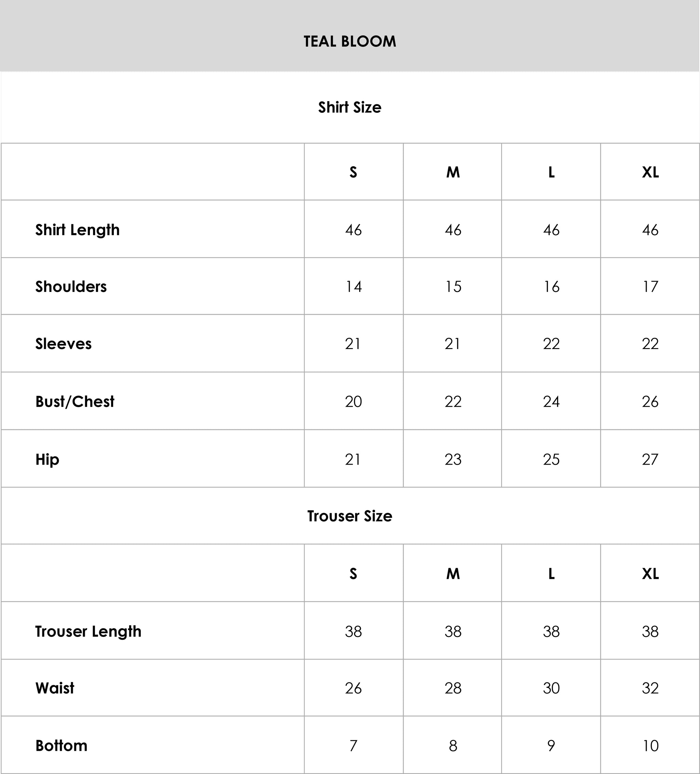The height and width of the screenshot is (774, 700).
Task: Click Bottom value 10 for size XL
Action: pyautogui.click(x=650, y=746)
